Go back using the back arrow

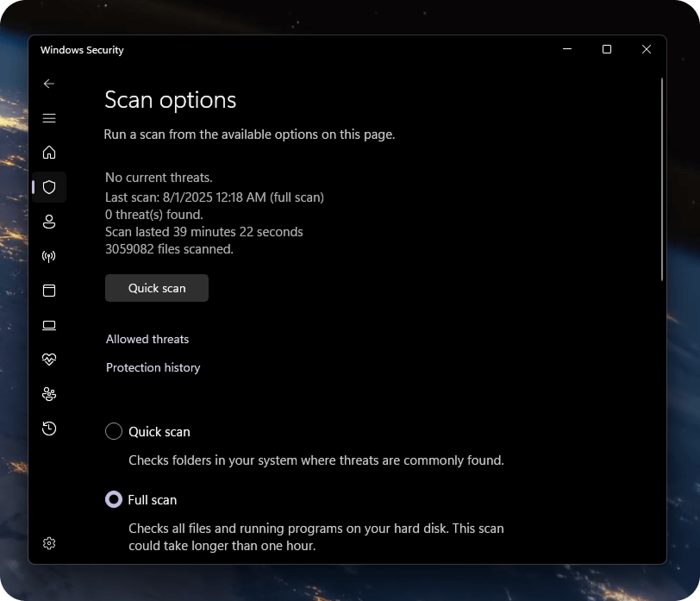[x=49, y=84]
